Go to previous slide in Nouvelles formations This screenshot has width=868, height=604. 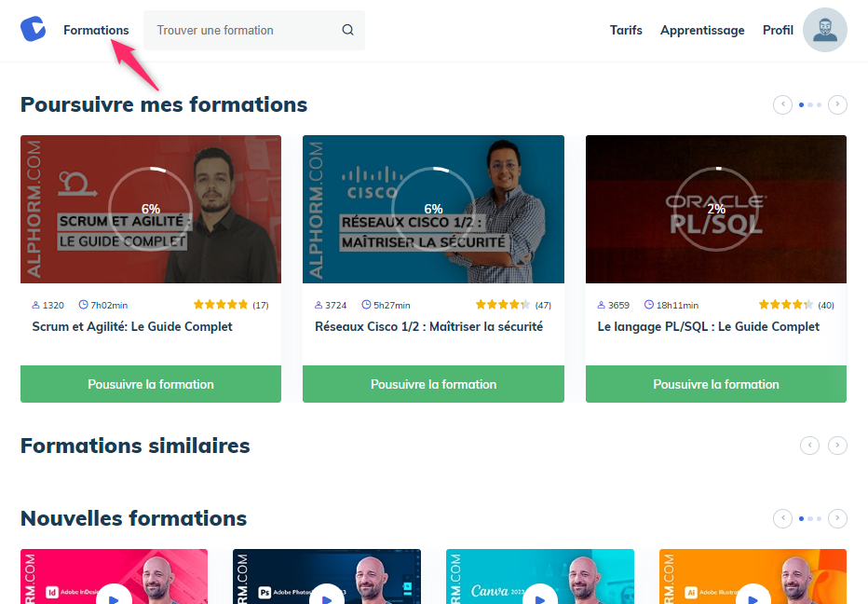[x=782, y=518]
